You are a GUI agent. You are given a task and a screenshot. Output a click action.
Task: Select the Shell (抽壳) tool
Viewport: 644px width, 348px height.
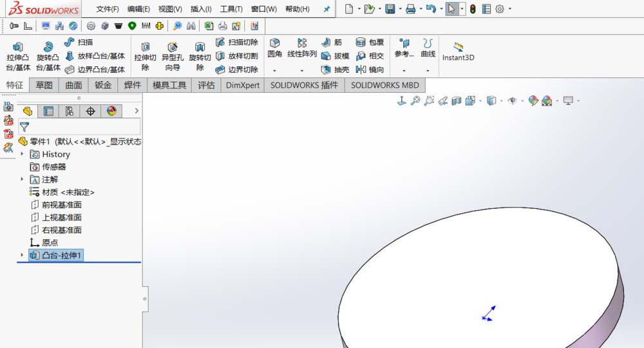coord(335,70)
